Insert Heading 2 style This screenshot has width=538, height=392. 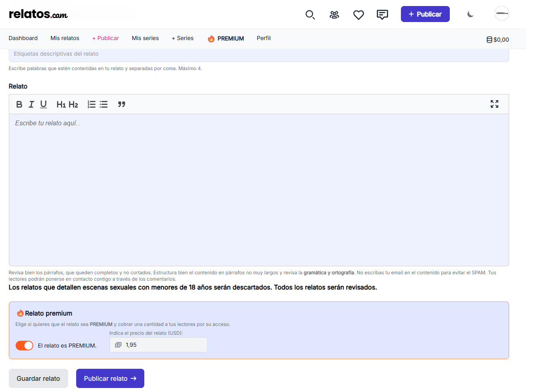coord(73,105)
